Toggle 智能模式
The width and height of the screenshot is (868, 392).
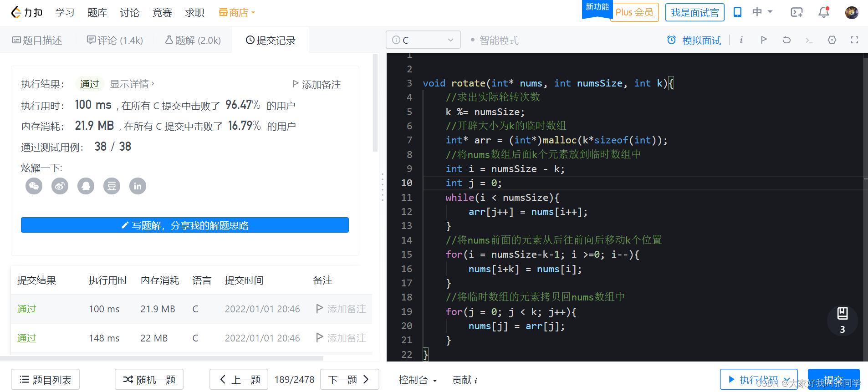[x=495, y=40]
